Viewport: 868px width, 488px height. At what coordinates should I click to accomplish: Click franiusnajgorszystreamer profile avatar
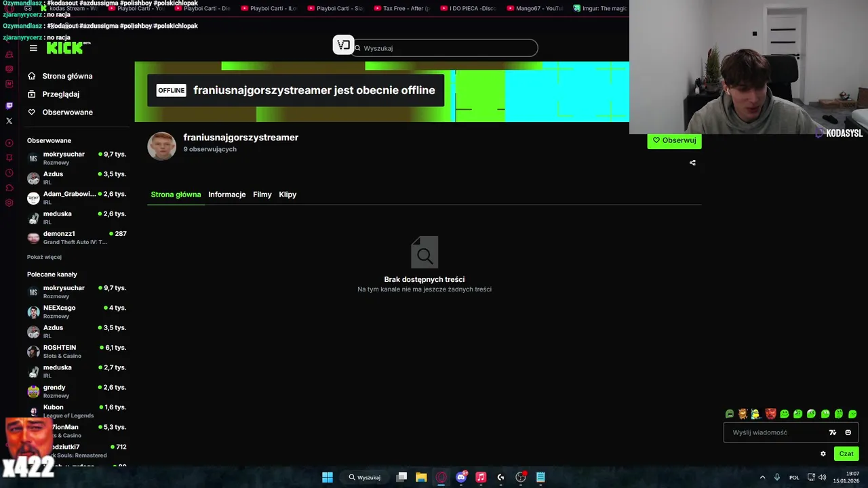click(x=161, y=146)
